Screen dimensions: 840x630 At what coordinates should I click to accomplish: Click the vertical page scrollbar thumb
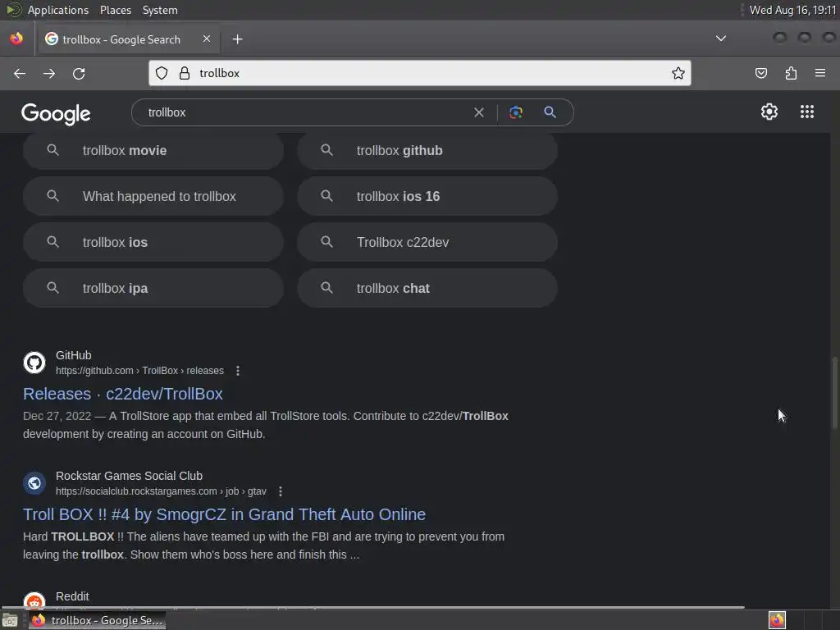[834, 393]
